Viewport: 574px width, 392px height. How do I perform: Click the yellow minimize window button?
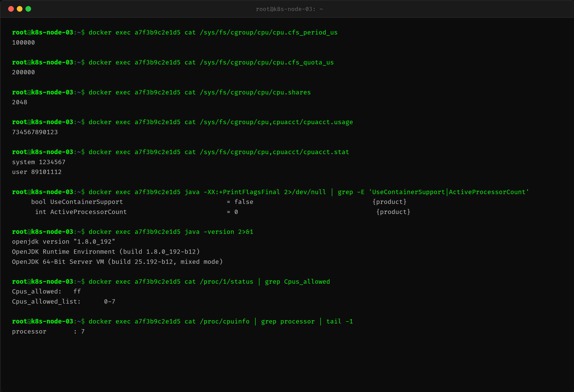tap(20, 9)
